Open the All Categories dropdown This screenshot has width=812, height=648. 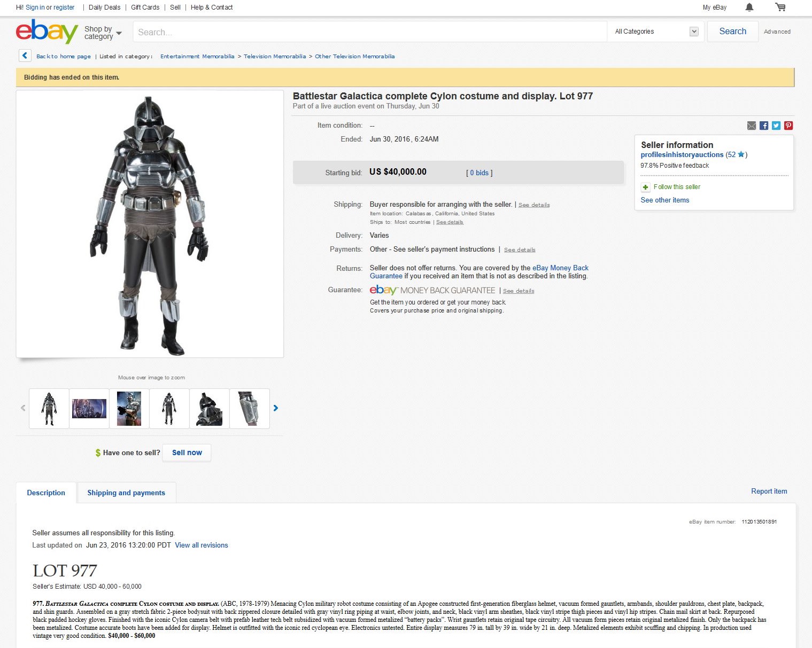[x=656, y=32]
